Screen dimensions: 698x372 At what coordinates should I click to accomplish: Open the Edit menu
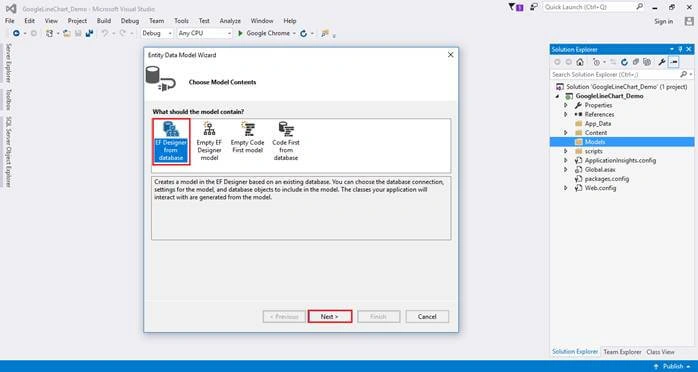pos(29,21)
